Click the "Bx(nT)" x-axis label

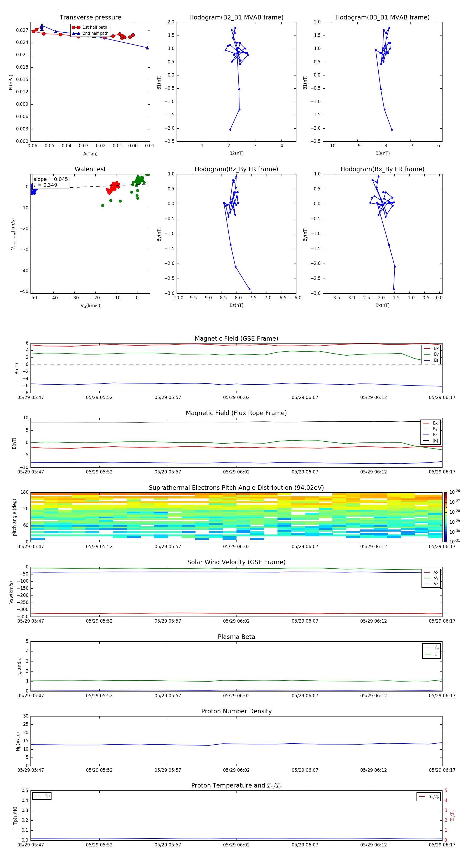382,305
